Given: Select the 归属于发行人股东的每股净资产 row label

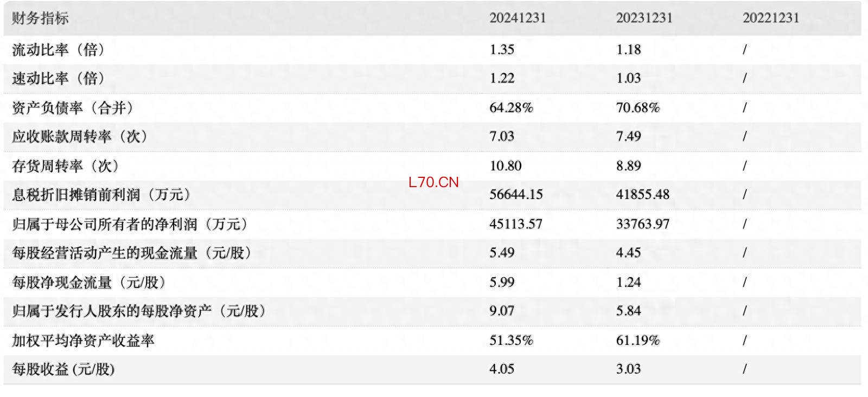Looking at the screenshot, I should (139, 311).
